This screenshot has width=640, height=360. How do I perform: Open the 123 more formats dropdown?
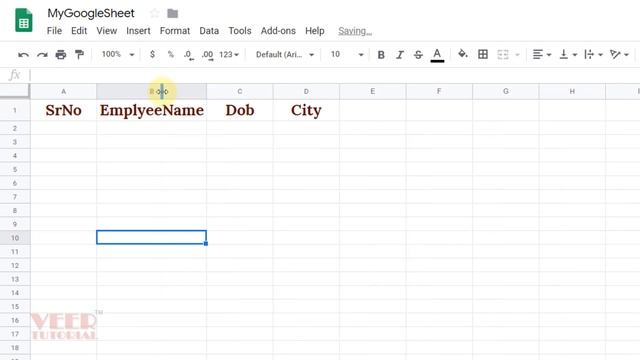click(229, 54)
